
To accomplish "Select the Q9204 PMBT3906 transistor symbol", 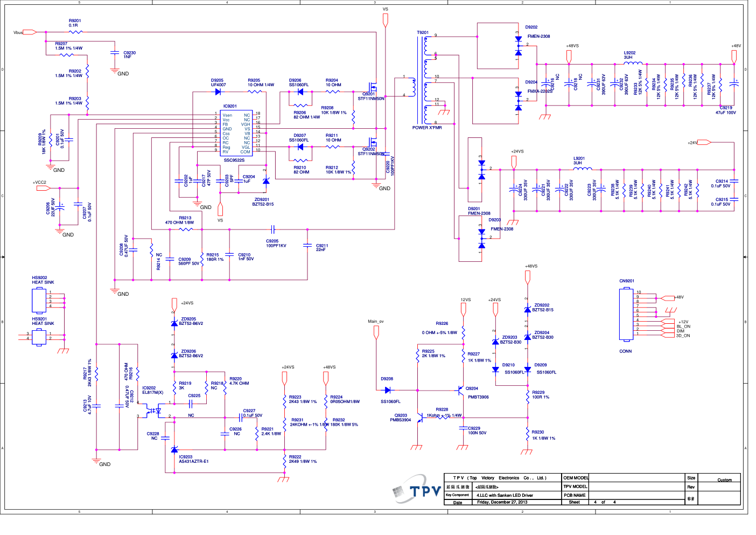I will click(x=461, y=390).
